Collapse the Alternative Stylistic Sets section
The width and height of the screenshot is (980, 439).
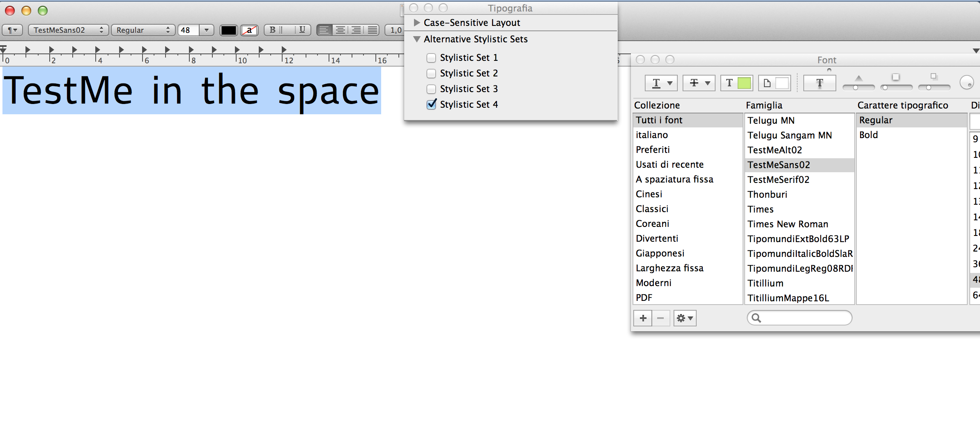tap(417, 39)
